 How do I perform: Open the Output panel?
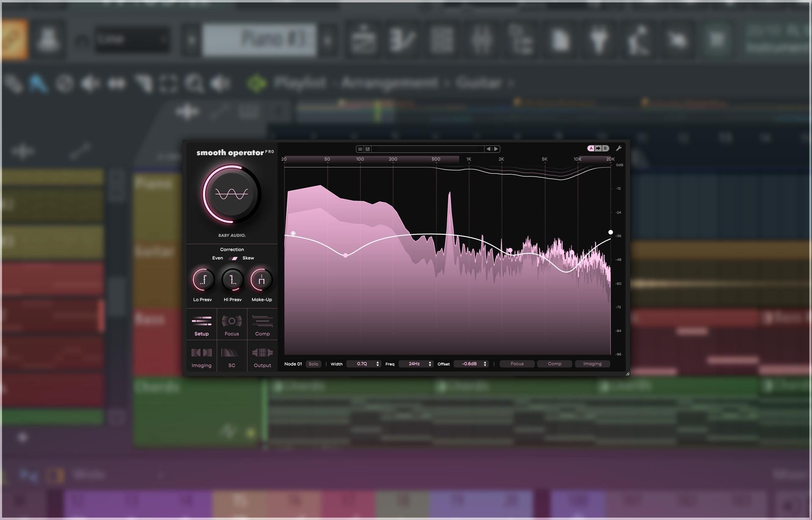tap(262, 357)
